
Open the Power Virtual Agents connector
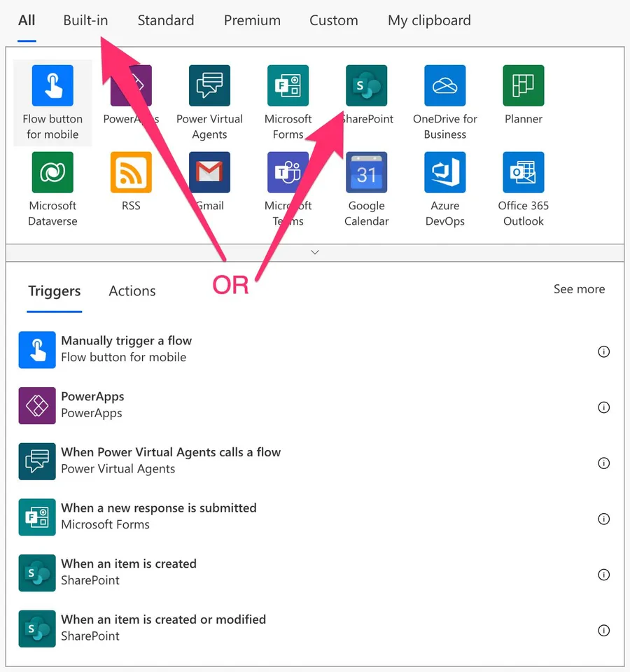tap(209, 85)
